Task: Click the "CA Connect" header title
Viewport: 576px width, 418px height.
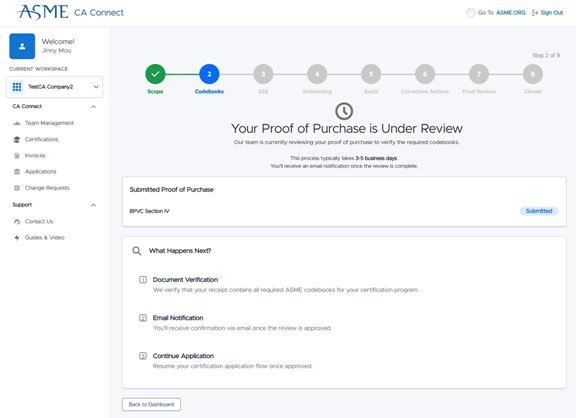Action: (99, 12)
